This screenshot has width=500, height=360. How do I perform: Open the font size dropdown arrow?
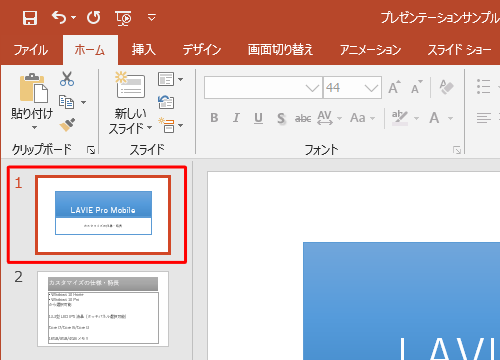(371, 88)
